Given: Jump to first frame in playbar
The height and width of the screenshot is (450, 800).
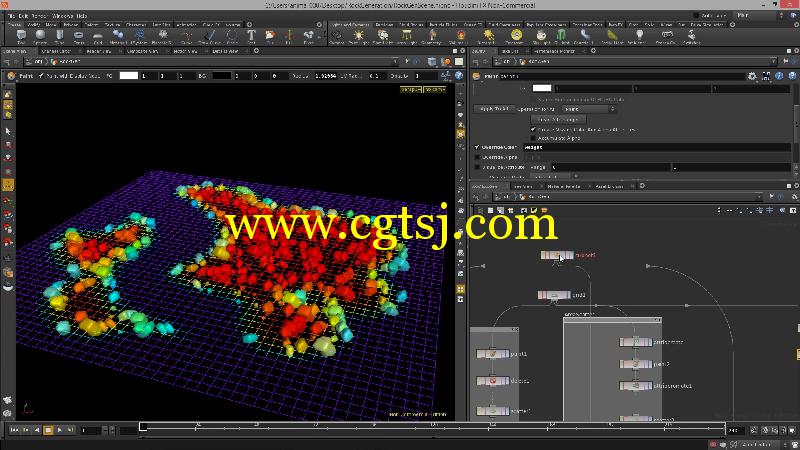Looking at the screenshot, I should tap(14, 430).
